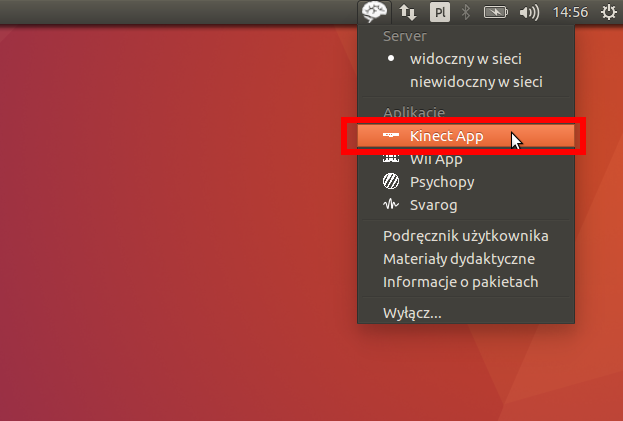Screen dimensions: 623x421
Task: Choose 'Wyłącz...' at the menu bottom
Action: pos(412,313)
